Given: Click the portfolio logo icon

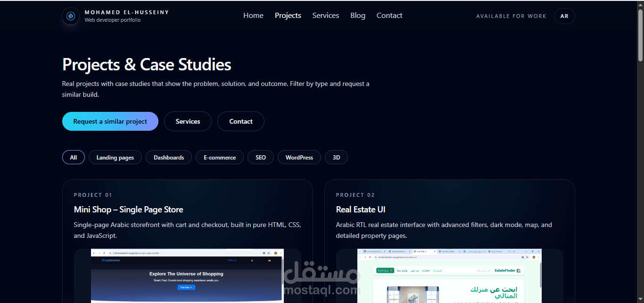Looking at the screenshot, I should point(71,16).
